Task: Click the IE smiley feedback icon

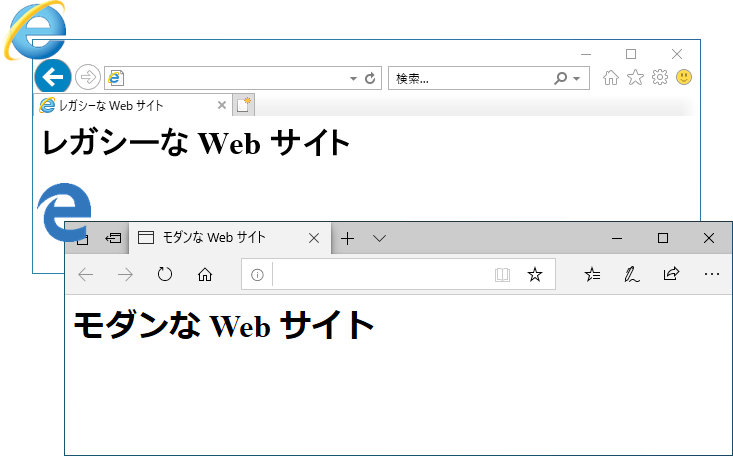Action: tap(684, 77)
